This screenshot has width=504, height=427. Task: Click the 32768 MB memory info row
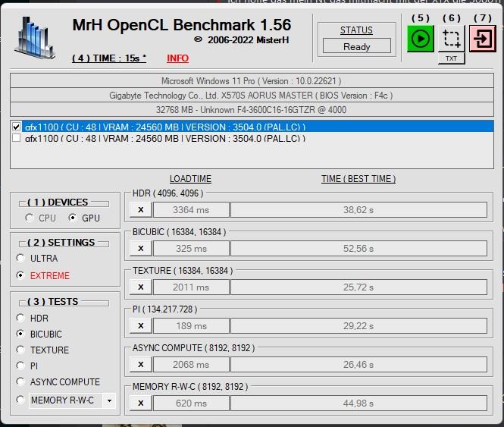click(x=252, y=110)
